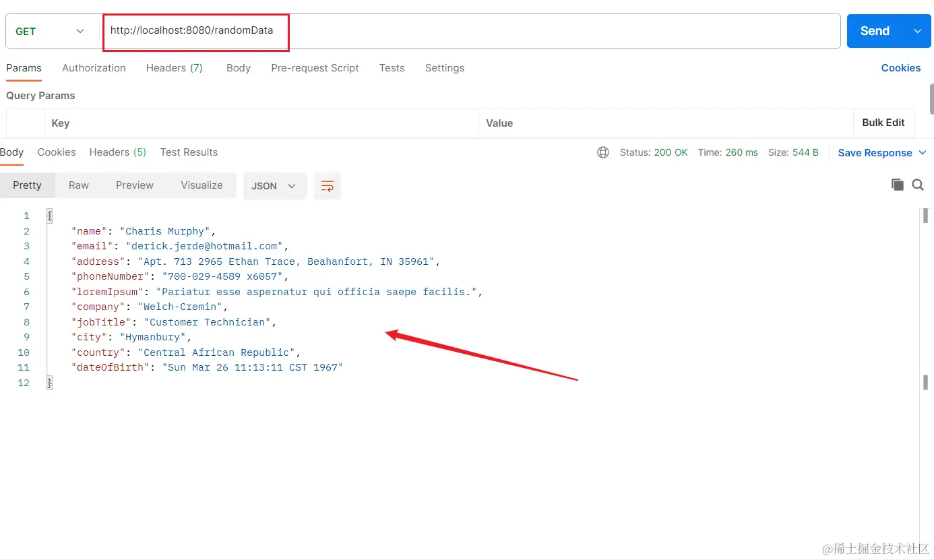The image size is (934, 560).
Task: Click the Time: 260 ms text
Action: tap(728, 152)
